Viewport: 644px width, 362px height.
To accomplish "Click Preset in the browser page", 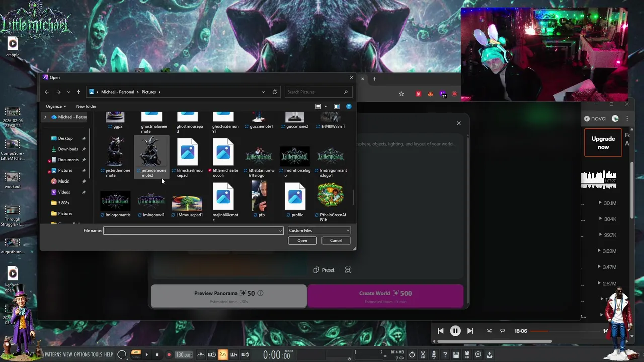I will (x=324, y=270).
